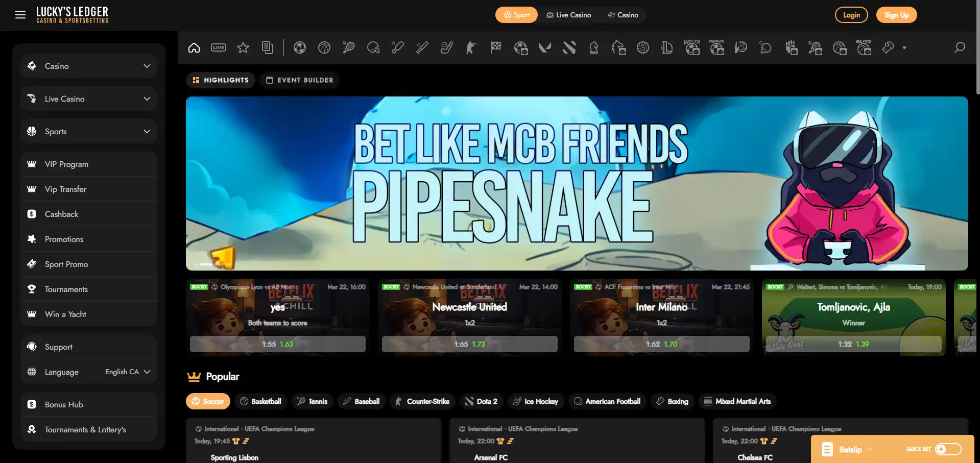Open LIVE events icon
980x463 pixels.
(219, 47)
